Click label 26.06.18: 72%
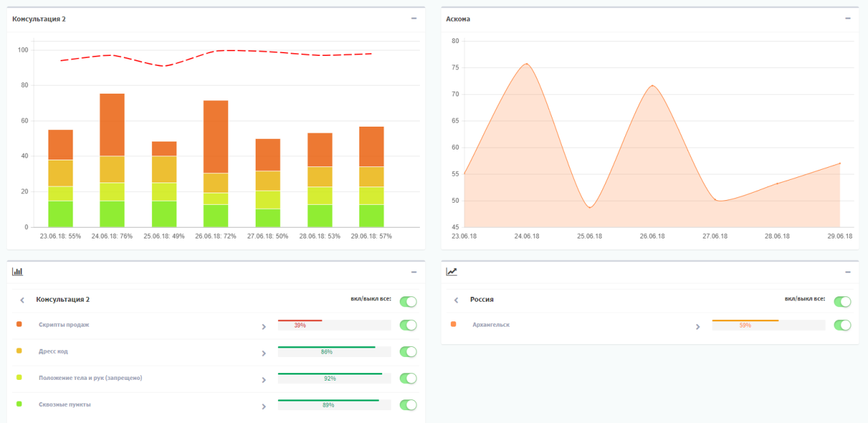868x423 pixels. pyautogui.click(x=216, y=236)
